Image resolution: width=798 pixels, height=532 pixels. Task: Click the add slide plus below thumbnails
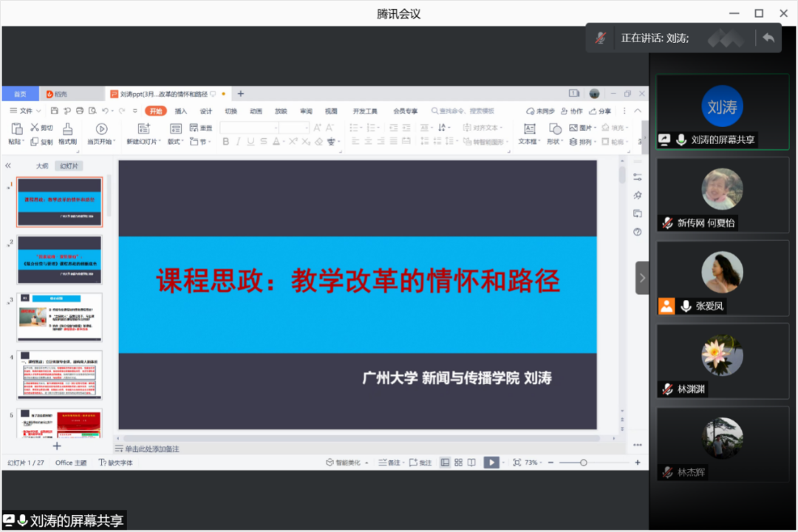click(57, 446)
